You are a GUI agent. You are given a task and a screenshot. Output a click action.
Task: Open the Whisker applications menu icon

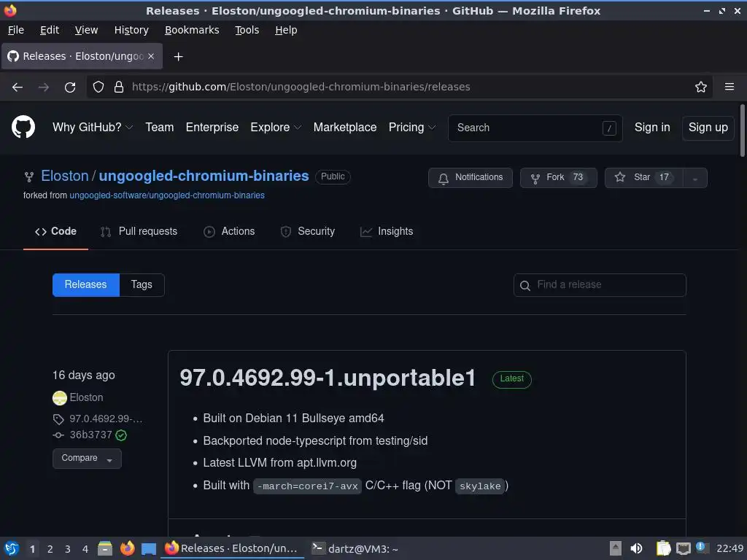tap(12, 548)
